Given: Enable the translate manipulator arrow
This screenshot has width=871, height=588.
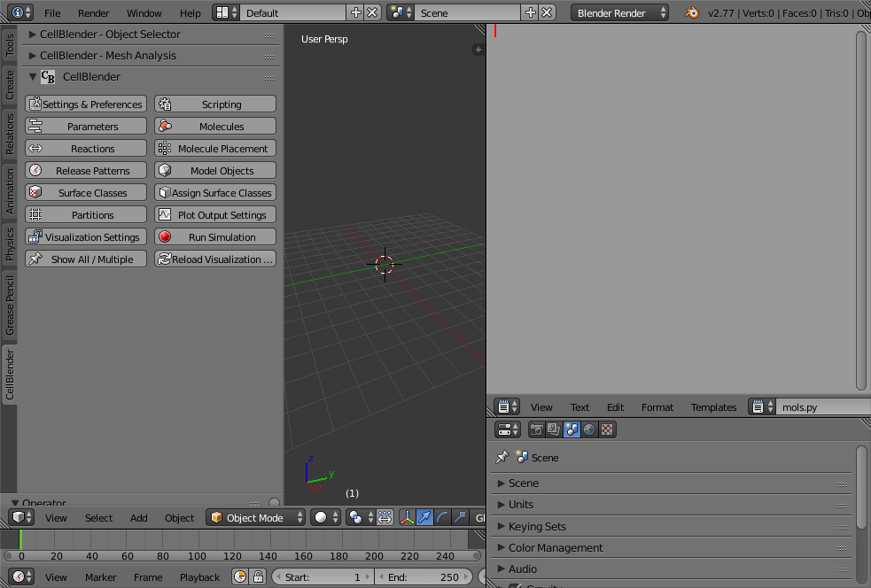Looking at the screenshot, I should click(425, 517).
